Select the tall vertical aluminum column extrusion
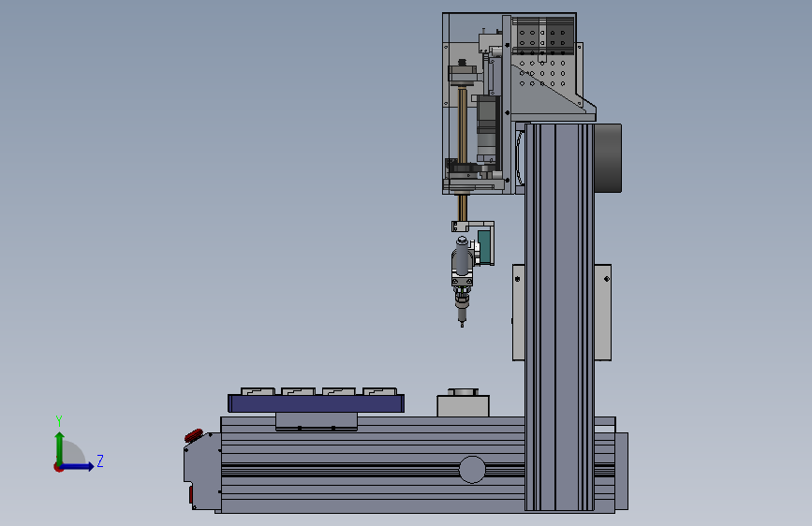The width and height of the screenshot is (812, 526). pyautogui.click(x=559, y=317)
